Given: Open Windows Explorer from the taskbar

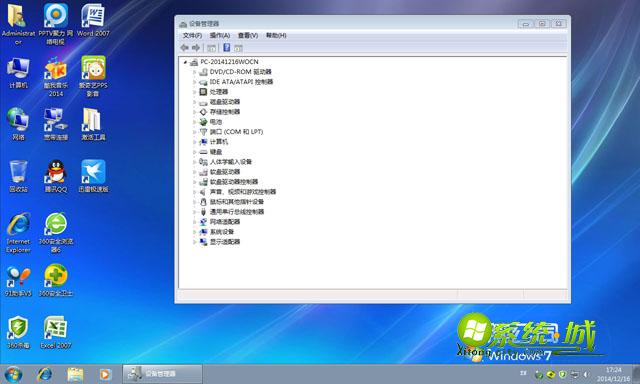Looking at the screenshot, I should (x=75, y=374).
